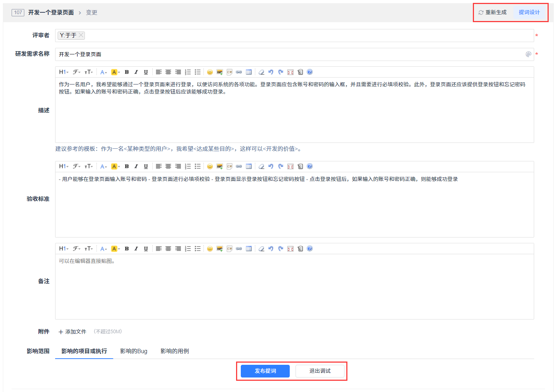Image resolution: width=557 pixels, height=392 pixels.
Task: Insert emoticon in 描述 editor
Action: tap(210, 72)
